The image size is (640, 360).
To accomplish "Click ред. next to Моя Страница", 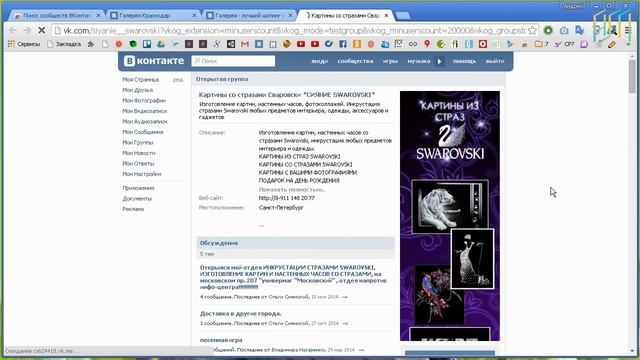I will point(178,80).
